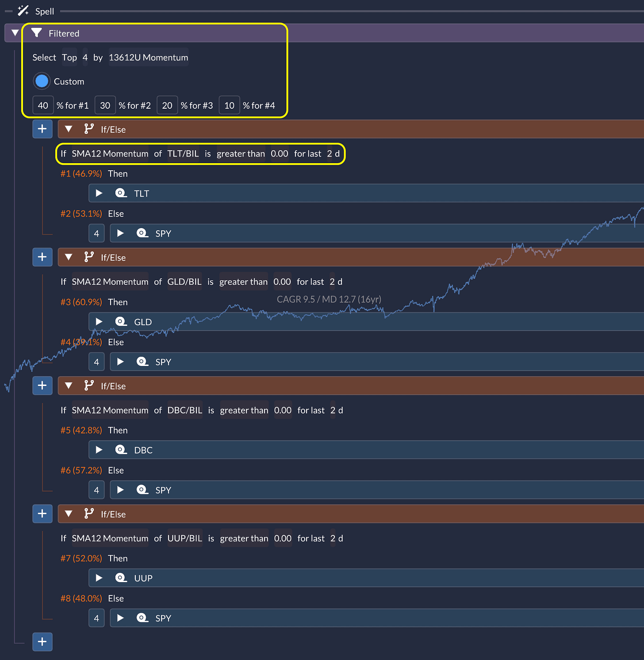The width and height of the screenshot is (644, 660).
Task: Change the GLD/BIL asset pair
Action: [x=184, y=282]
